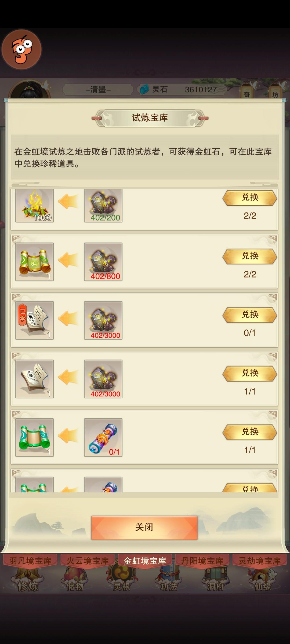Tap the orange mascot avatar icon

tap(21, 50)
